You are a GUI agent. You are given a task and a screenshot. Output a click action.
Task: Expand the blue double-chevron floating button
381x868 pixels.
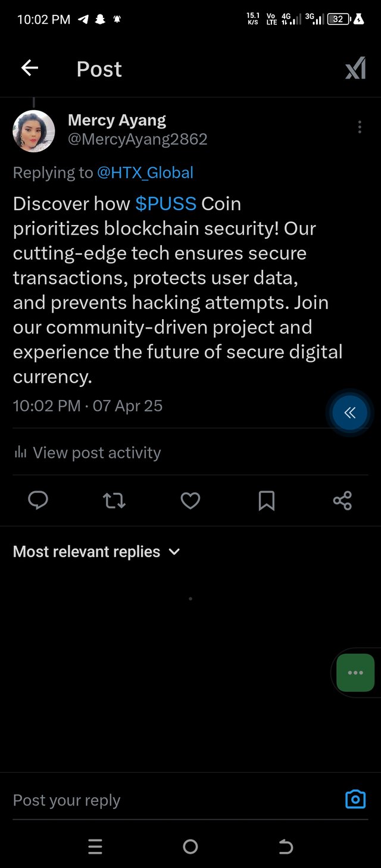tap(349, 413)
